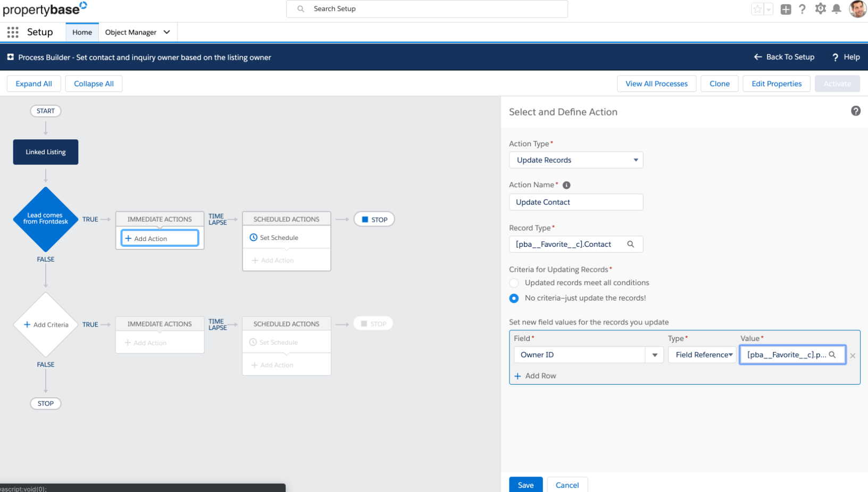
Task: Expand the Owner ID field picker dropdown
Action: pyautogui.click(x=654, y=354)
